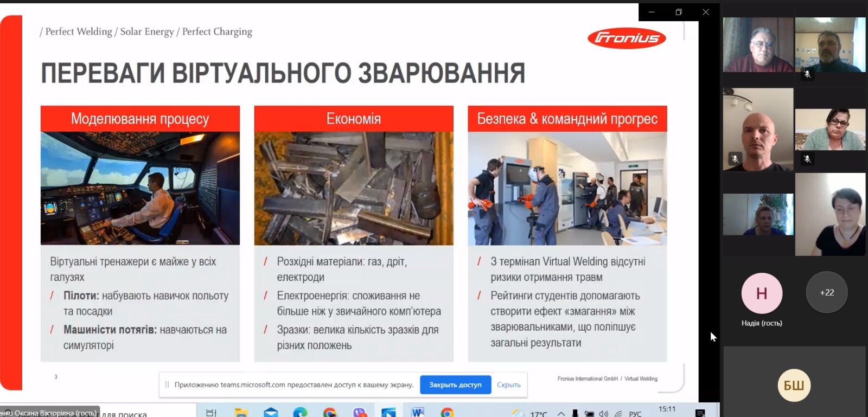Toggle muted mic on green-sweater woman's video
The width and height of the screenshot is (868, 417).
(807, 159)
